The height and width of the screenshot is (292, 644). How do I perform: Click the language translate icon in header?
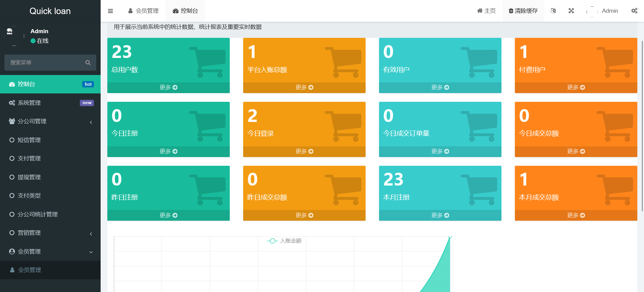[553, 11]
